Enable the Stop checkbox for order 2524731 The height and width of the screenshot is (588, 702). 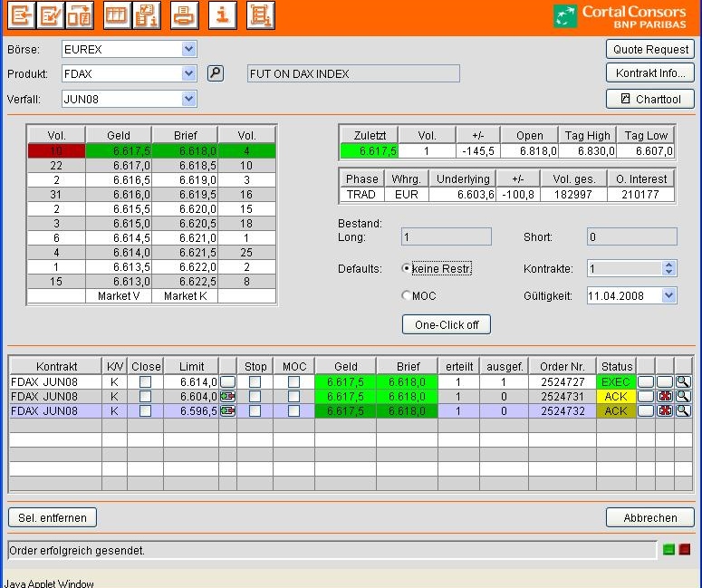point(255,396)
